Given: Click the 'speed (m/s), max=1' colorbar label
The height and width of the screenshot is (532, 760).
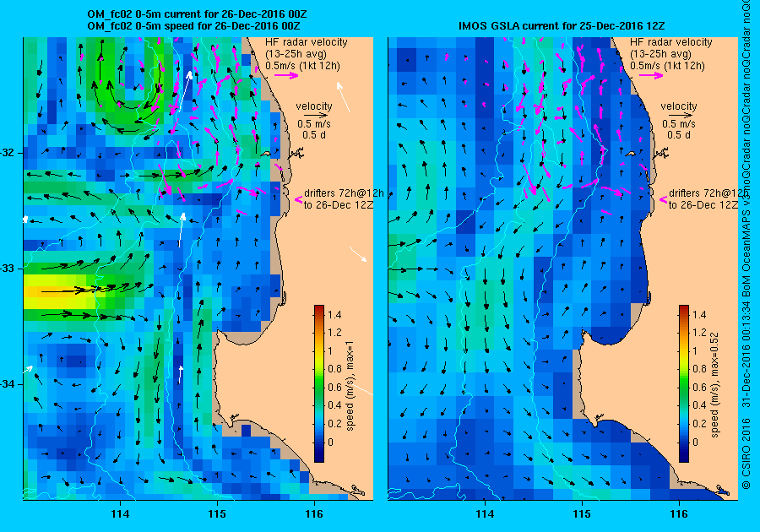Looking at the screenshot, I should coord(350,386).
